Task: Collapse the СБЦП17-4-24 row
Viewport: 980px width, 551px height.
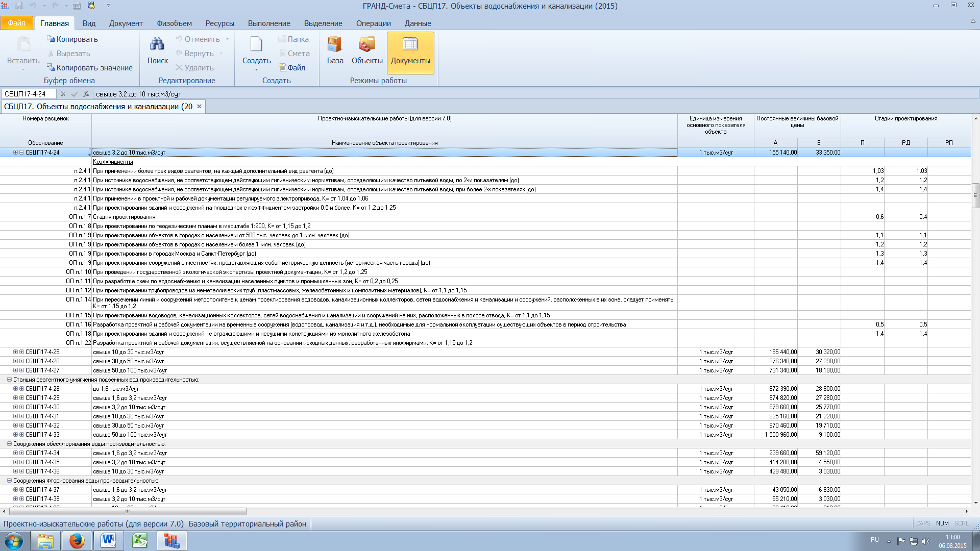Action: (x=21, y=153)
